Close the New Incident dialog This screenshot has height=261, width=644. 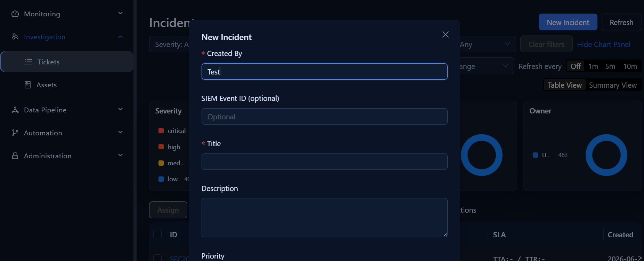click(446, 34)
